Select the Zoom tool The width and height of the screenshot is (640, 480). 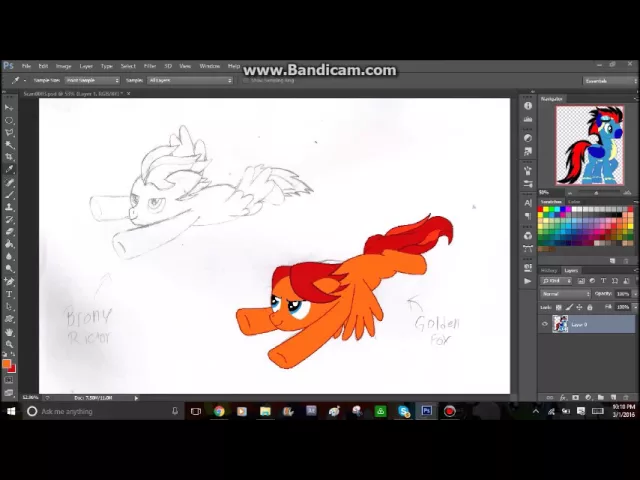pos(9,344)
